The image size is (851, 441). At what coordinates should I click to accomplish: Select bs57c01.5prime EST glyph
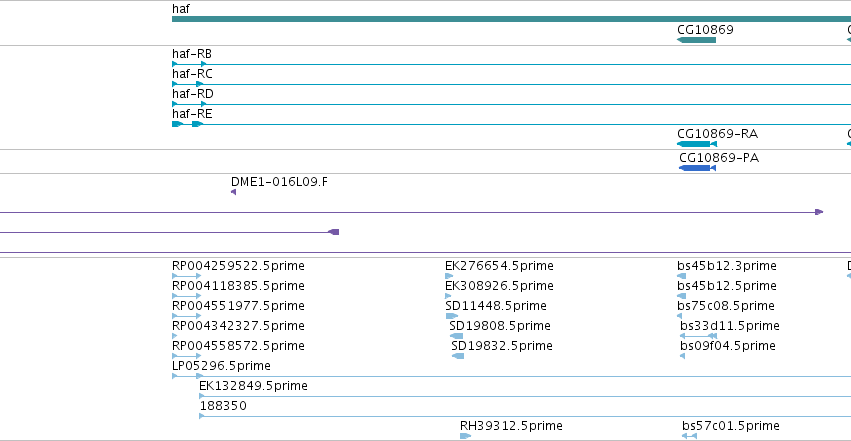(689, 436)
